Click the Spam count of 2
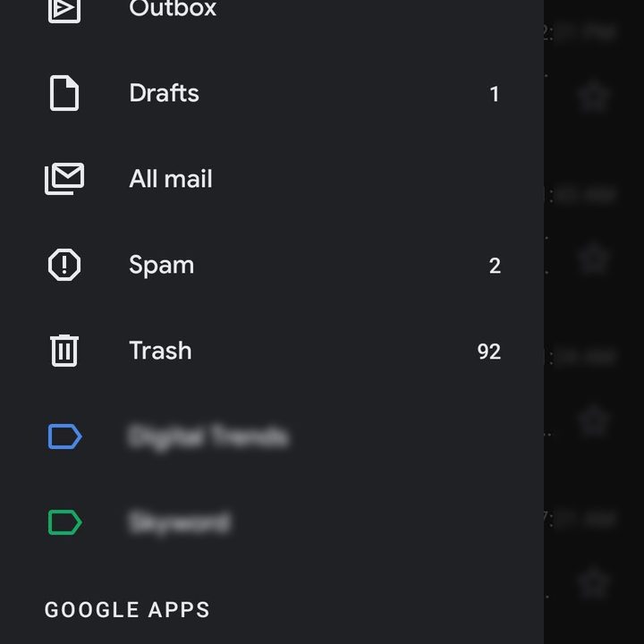 tap(495, 266)
